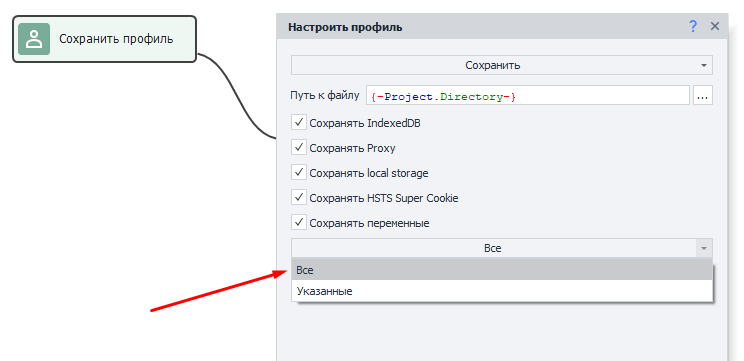Choose Все in the dropdown list
This screenshot has height=361, width=744.
pyautogui.click(x=502, y=270)
